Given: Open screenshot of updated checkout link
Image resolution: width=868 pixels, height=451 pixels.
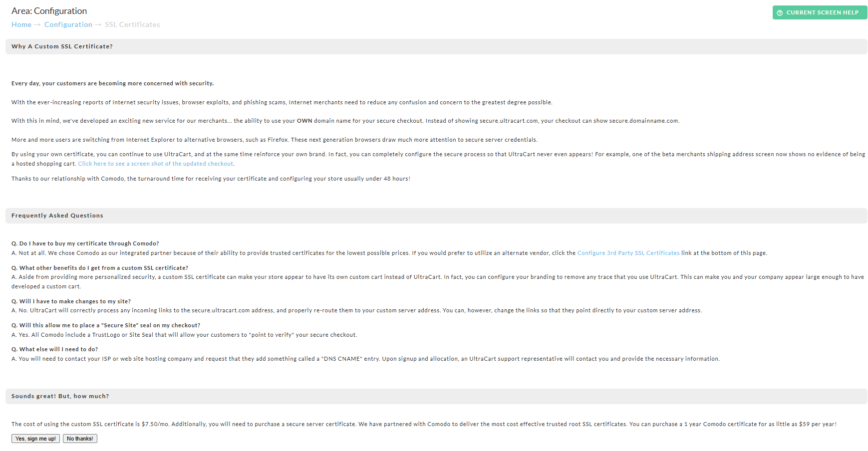Looking at the screenshot, I should pyautogui.click(x=156, y=164).
